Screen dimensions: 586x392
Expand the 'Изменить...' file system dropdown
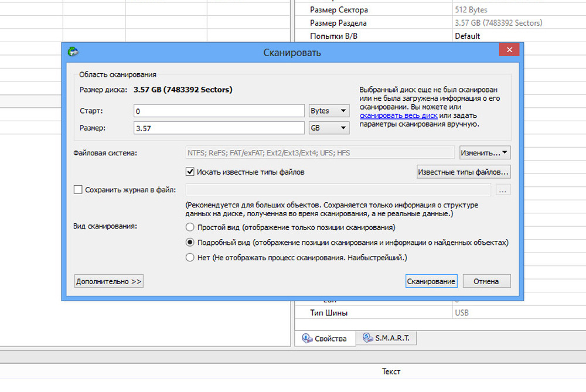pyautogui.click(x=485, y=153)
